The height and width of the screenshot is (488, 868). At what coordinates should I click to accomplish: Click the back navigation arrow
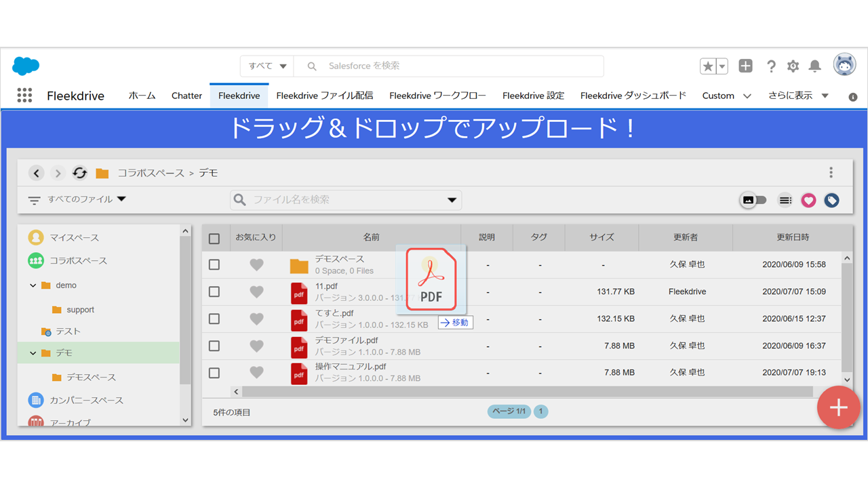[37, 173]
